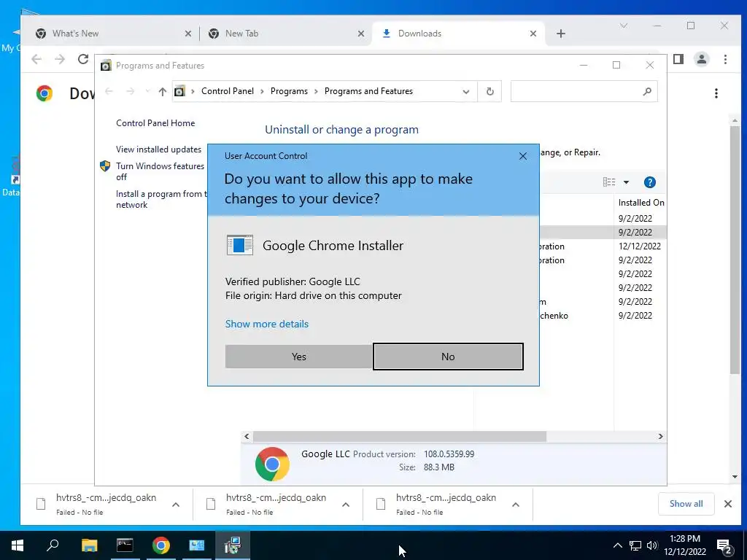
Task: Close the Downloads tab
Action: pyautogui.click(x=533, y=34)
